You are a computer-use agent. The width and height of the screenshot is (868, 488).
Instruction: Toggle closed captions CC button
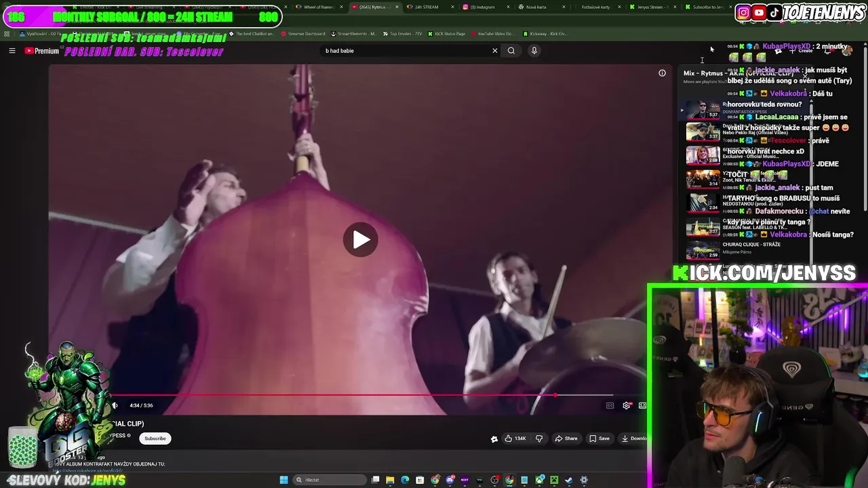(610, 405)
